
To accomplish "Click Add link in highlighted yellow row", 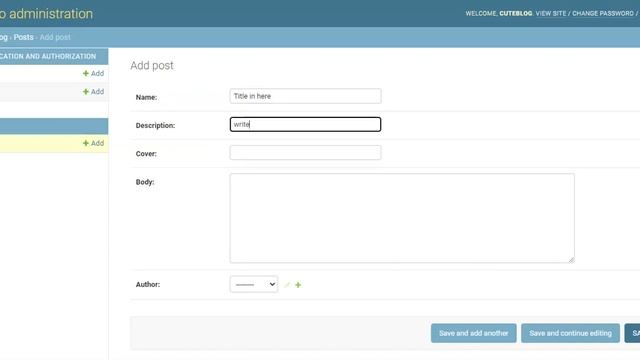I will tap(93, 143).
